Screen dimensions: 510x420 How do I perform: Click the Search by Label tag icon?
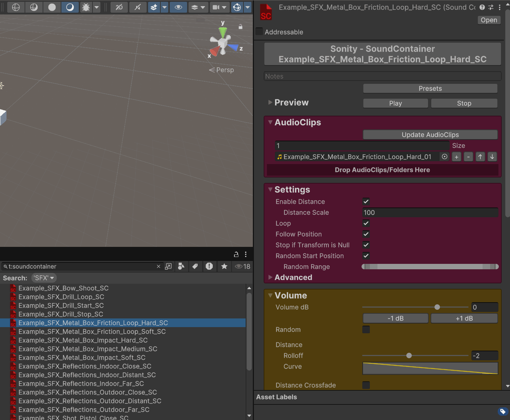195,266
